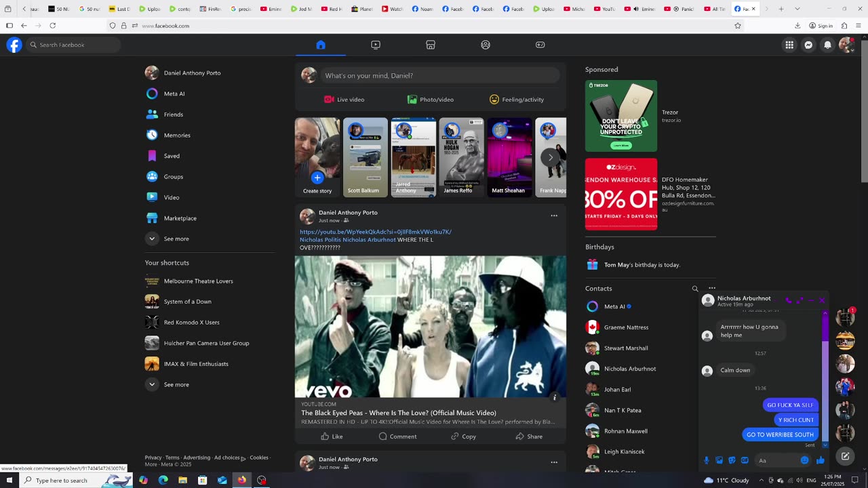The image size is (868, 488).
Task: Play the Black Eyed Peas video thumbnail
Action: pos(431,327)
